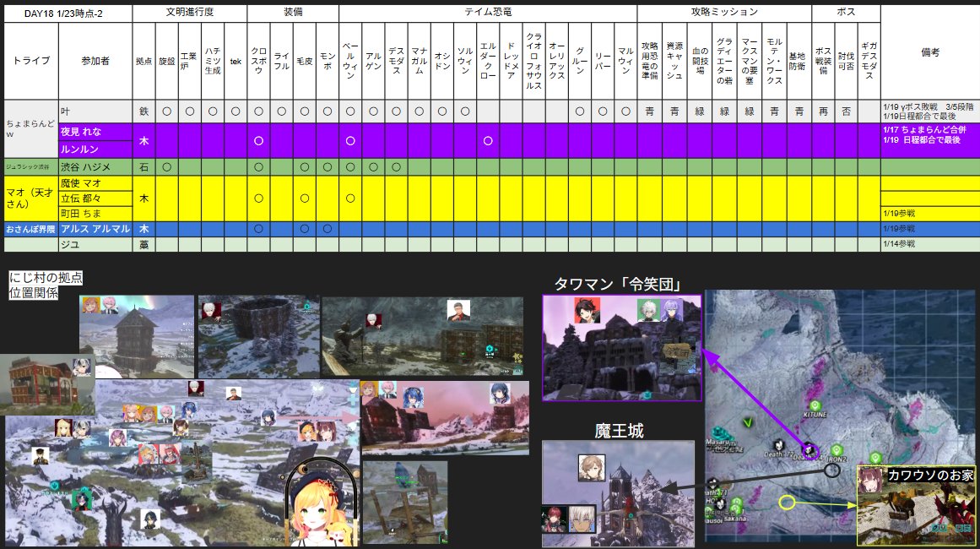
Task: Click the avatar beside the カワウソのお家 label
Action: pyautogui.click(x=870, y=481)
